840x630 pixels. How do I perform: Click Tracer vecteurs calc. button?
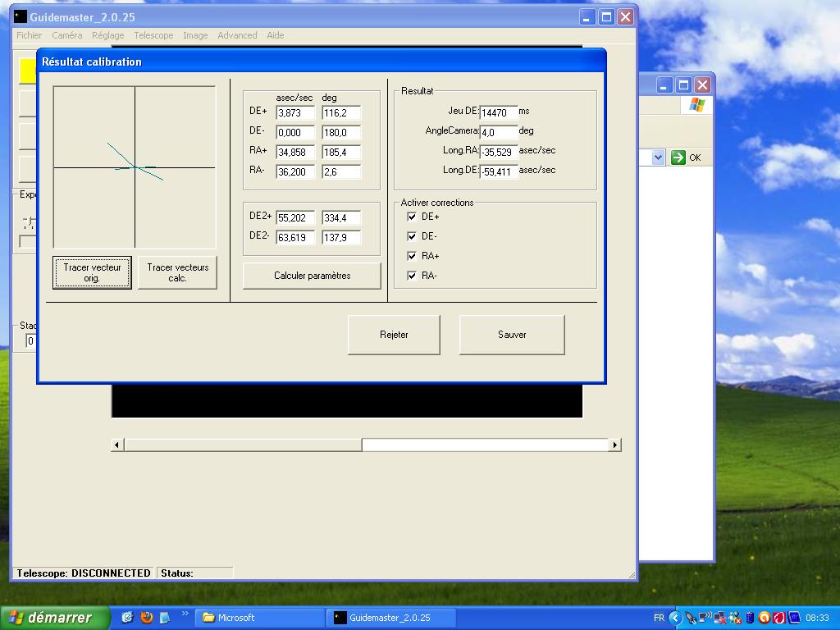(x=177, y=272)
